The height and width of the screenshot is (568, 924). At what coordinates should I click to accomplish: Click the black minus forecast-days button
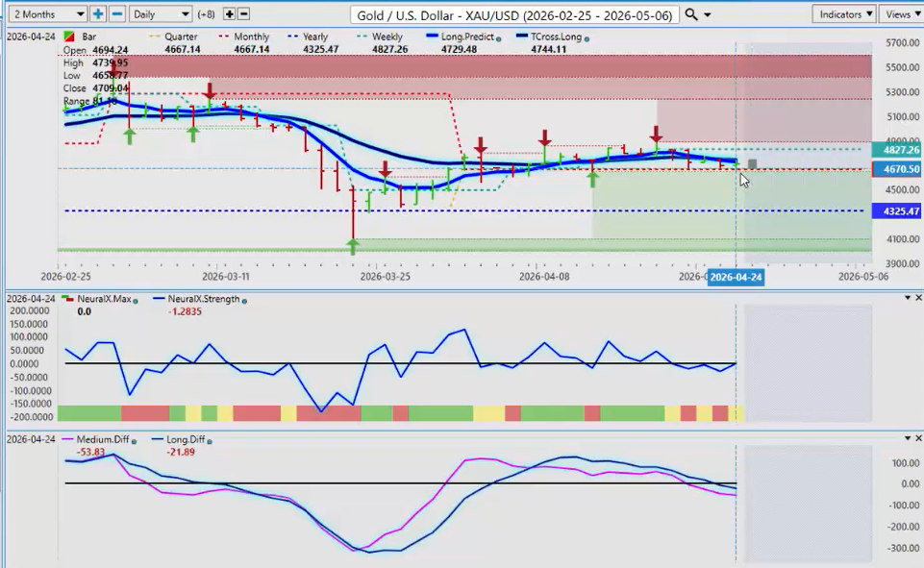pyautogui.click(x=244, y=14)
